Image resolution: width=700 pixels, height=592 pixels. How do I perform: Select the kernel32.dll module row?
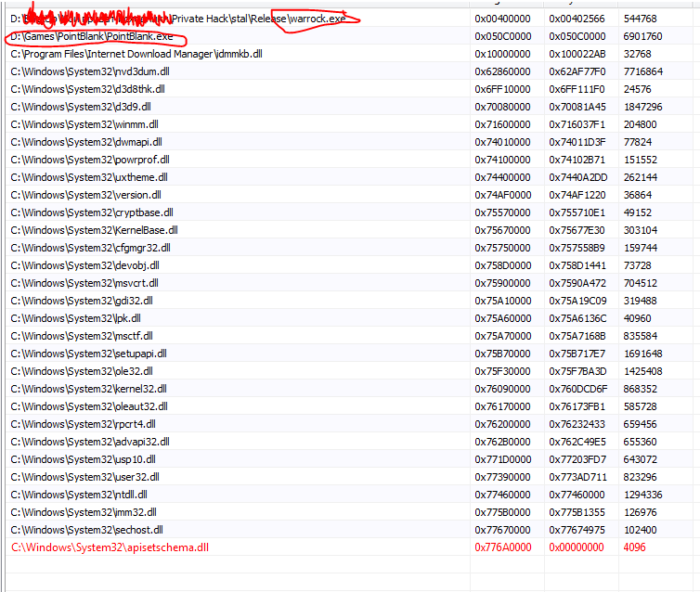click(89, 389)
